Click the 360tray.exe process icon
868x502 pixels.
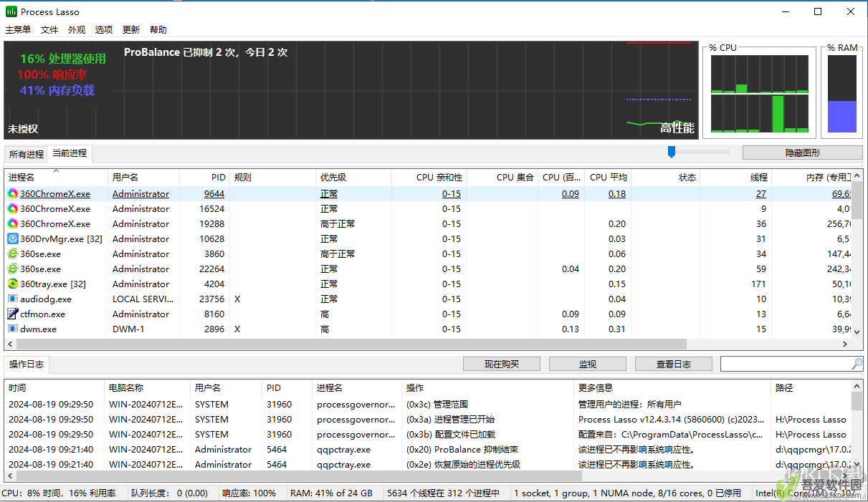pos(13,284)
